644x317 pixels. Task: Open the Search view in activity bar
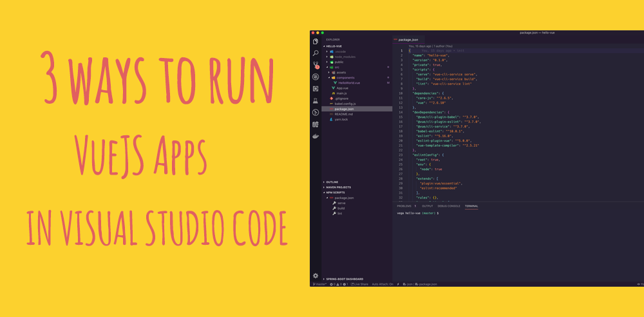tap(316, 53)
